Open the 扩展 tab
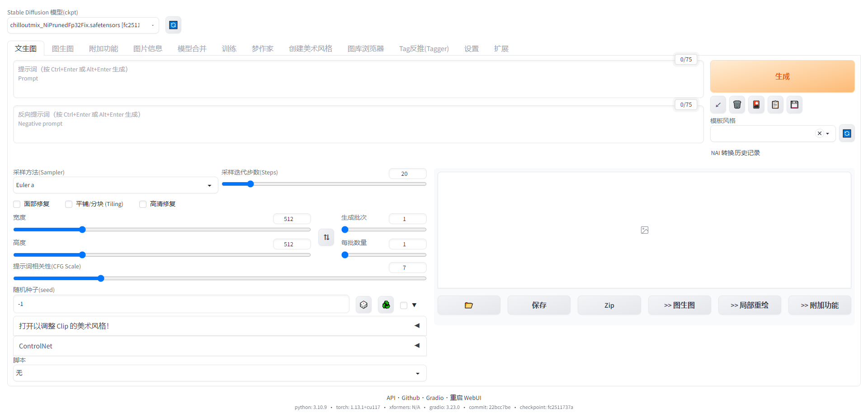Image resolution: width=868 pixels, height=418 pixels. tap(501, 48)
